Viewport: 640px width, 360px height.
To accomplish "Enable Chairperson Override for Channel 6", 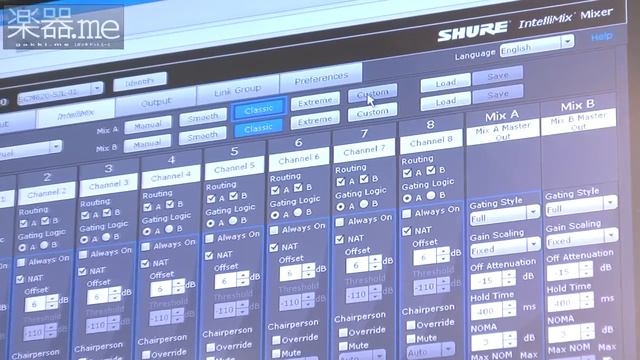I will (277, 340).
